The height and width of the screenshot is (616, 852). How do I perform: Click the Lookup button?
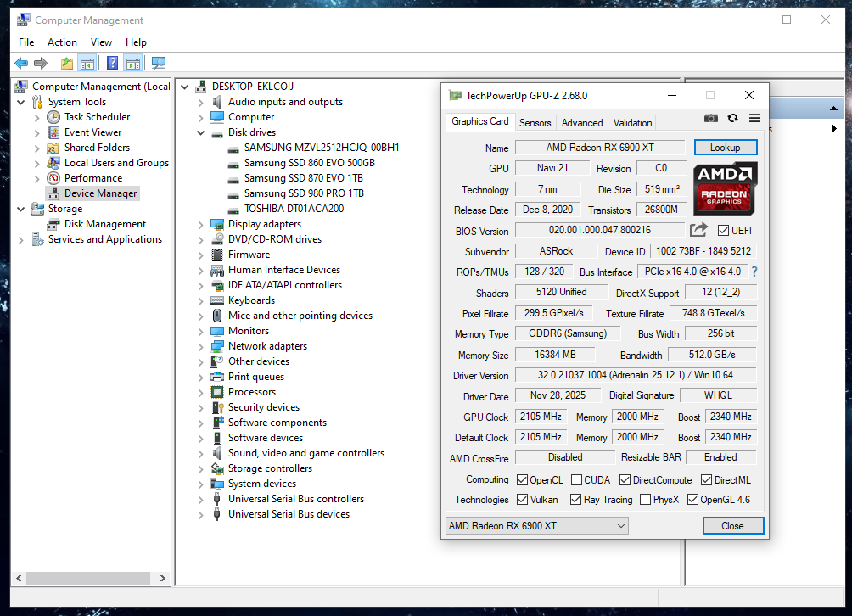pos(725,148)
